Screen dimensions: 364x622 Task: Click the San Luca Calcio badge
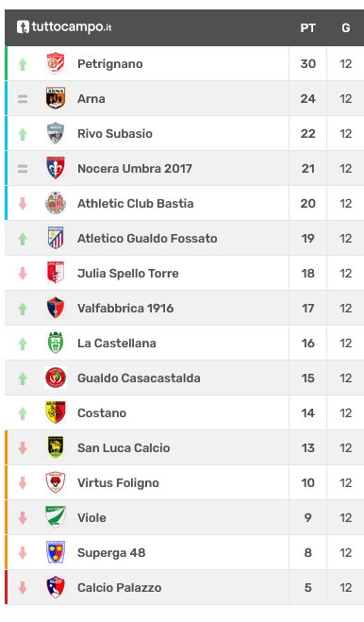pyautogui.click(x=56, y=447)
